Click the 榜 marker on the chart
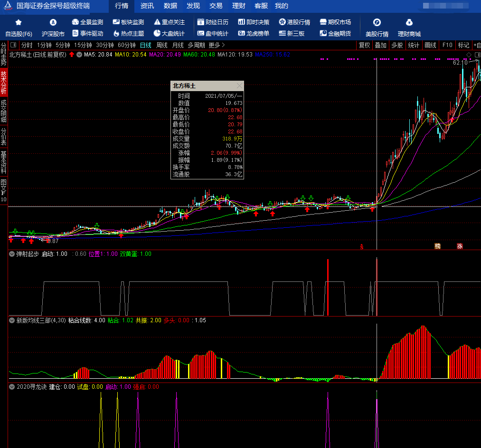 pyautogui.click(x=438, y=246)
